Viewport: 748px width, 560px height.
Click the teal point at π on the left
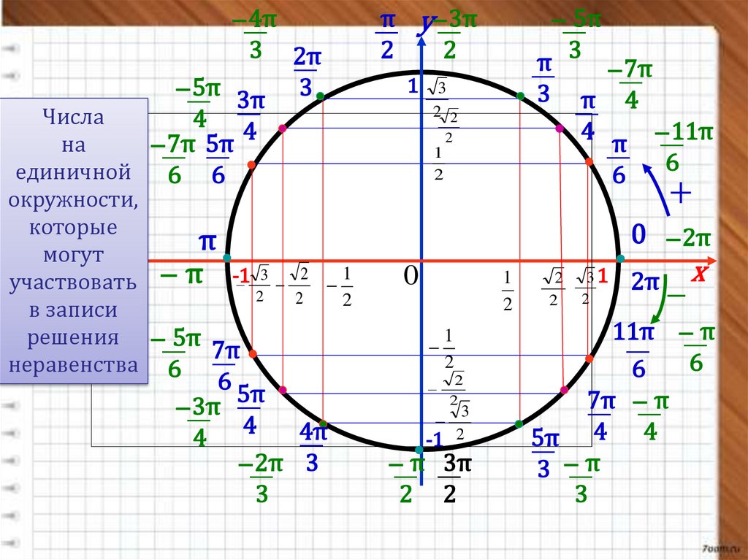point(227,258)
